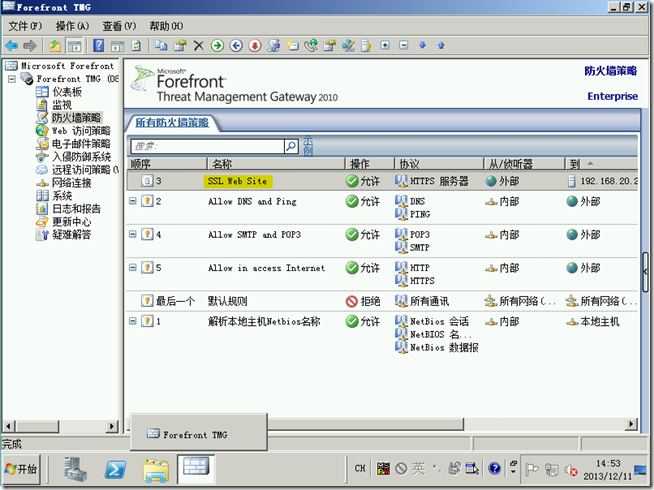Select 日志和报告 in the tree
654x490 pixels.
pos(76,209)
